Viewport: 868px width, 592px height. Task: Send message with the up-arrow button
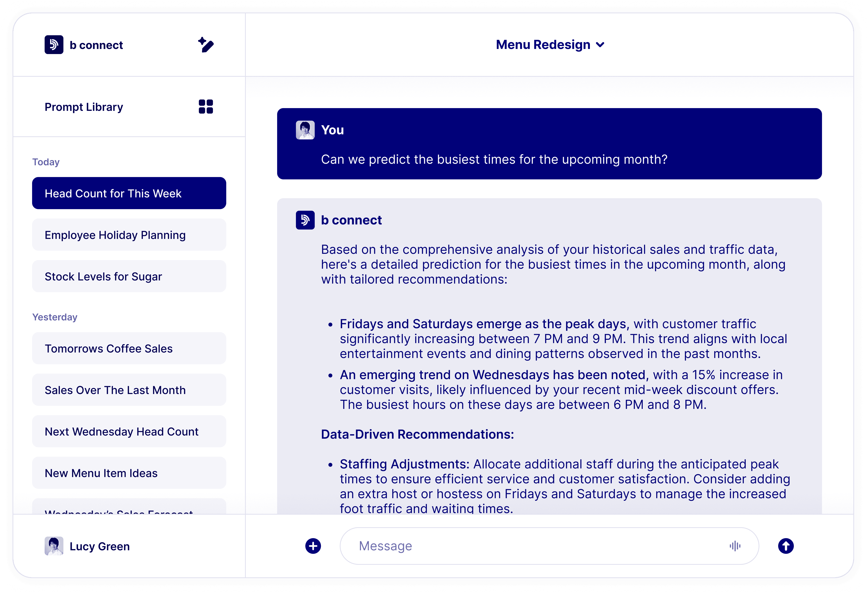[786, 546]
